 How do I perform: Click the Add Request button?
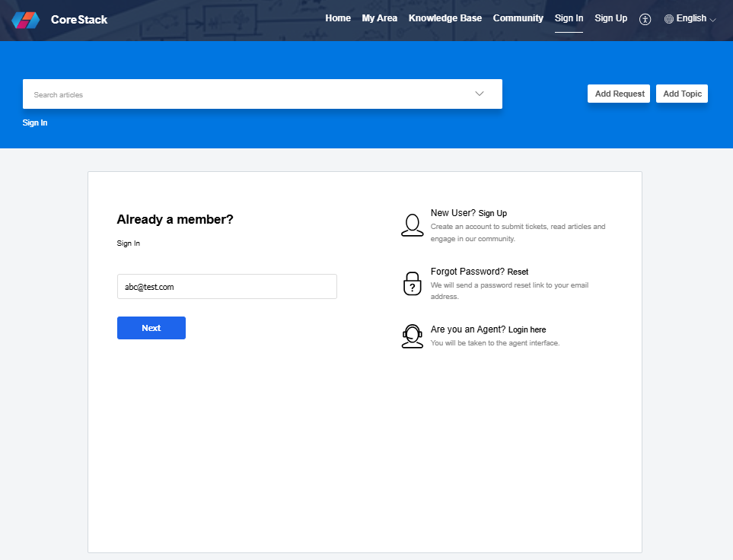[x=619, y=94]
